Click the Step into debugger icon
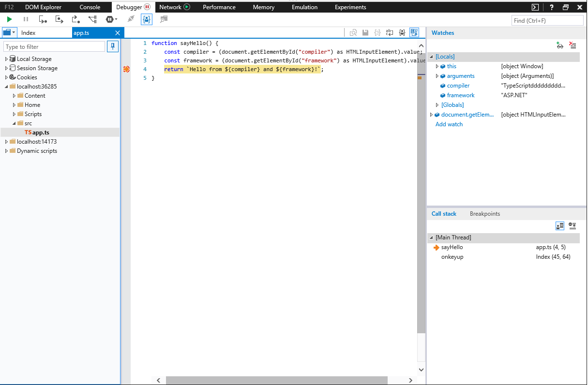 43,19
